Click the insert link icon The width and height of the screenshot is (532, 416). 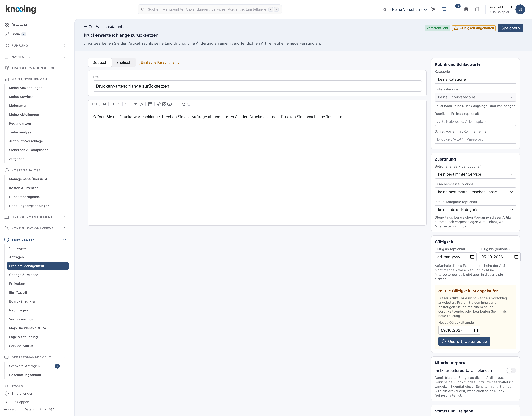[159, 104]
